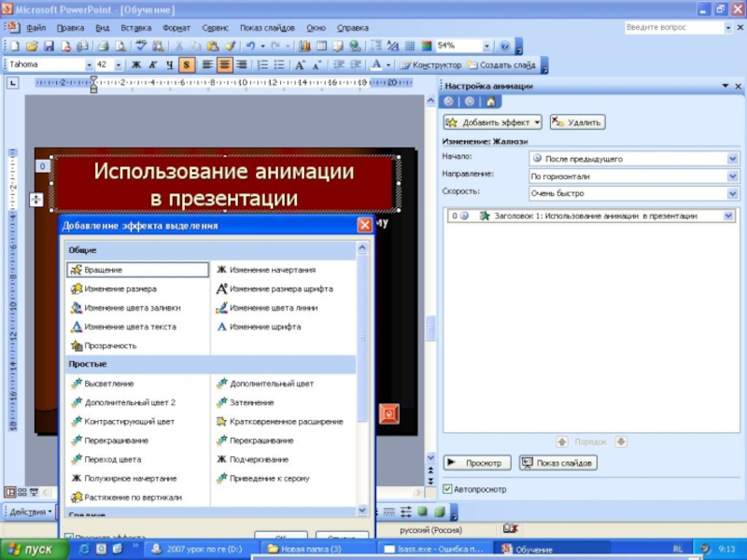
Task: Open the Вставка menu
Action: [135, 28]
